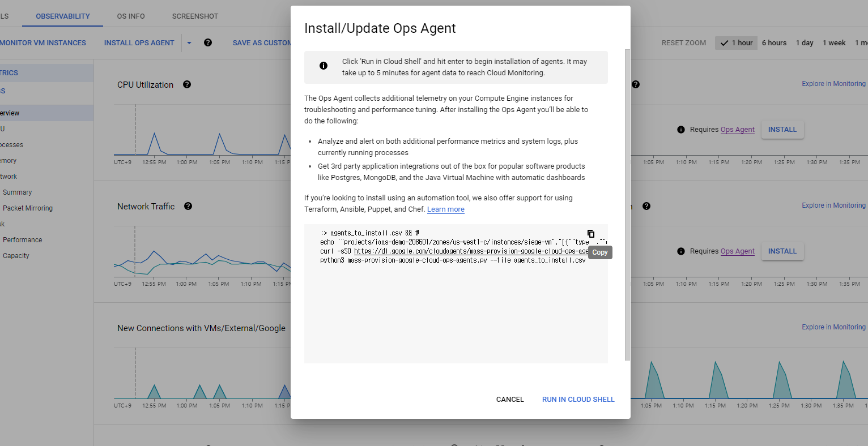Click the download URL in the script
This screenshot has width=868, height=446.
tap(471, 251)
